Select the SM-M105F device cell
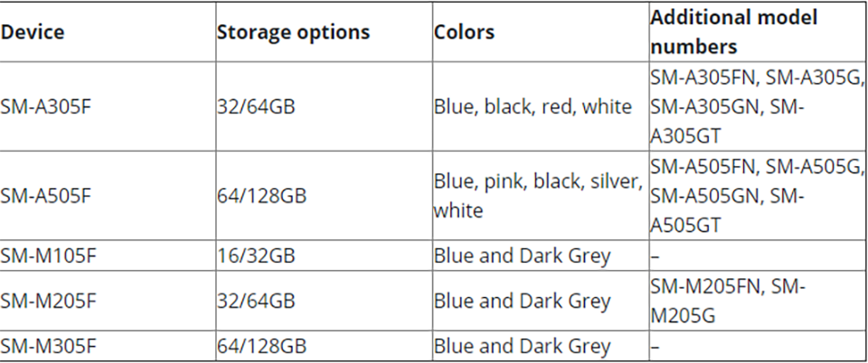Screen dimensions: 868x363 (108, 256)
